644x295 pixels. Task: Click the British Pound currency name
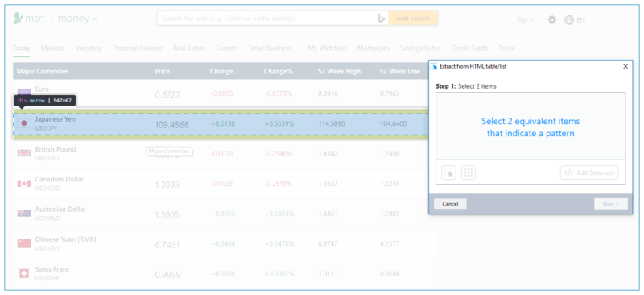(56, 149)
